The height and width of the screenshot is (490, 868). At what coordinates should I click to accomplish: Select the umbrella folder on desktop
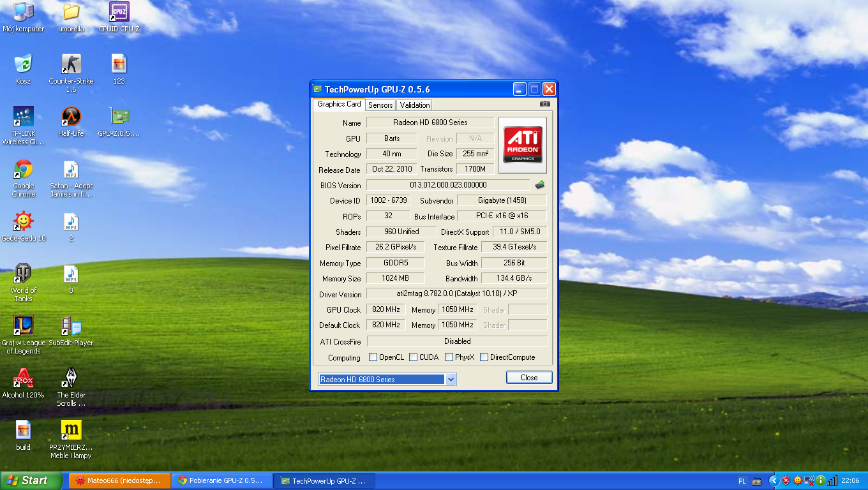coord(71,18)
